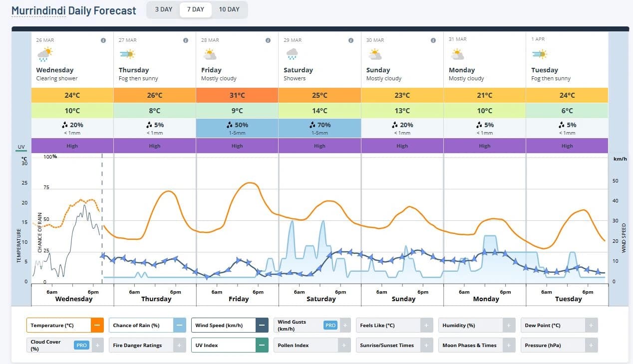Click the PRO badge on Wind Gusts
The height and width of the screenshot is (364, 633).
click(330, 325)
